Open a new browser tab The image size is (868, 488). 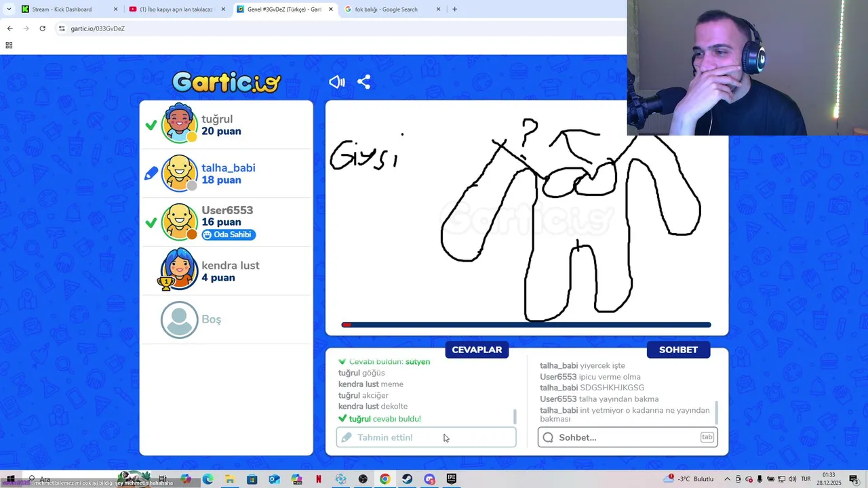[x=454, y=9]
